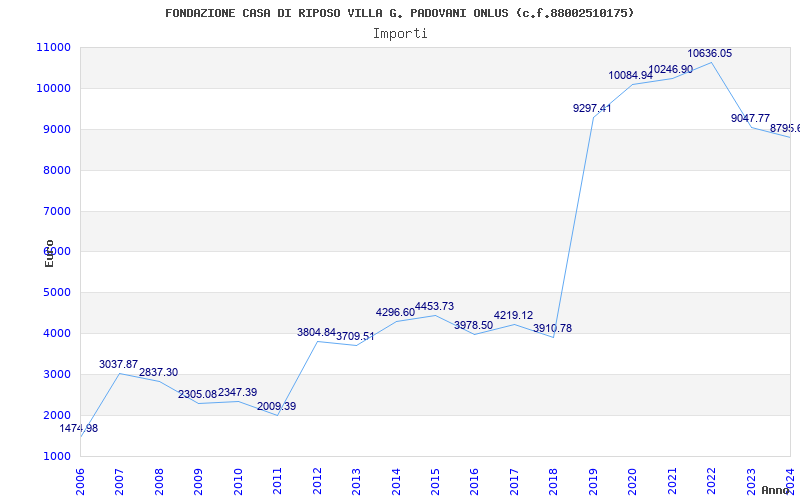Click x-axis year label 2021

pyautogui.click(x=672, y=481)
